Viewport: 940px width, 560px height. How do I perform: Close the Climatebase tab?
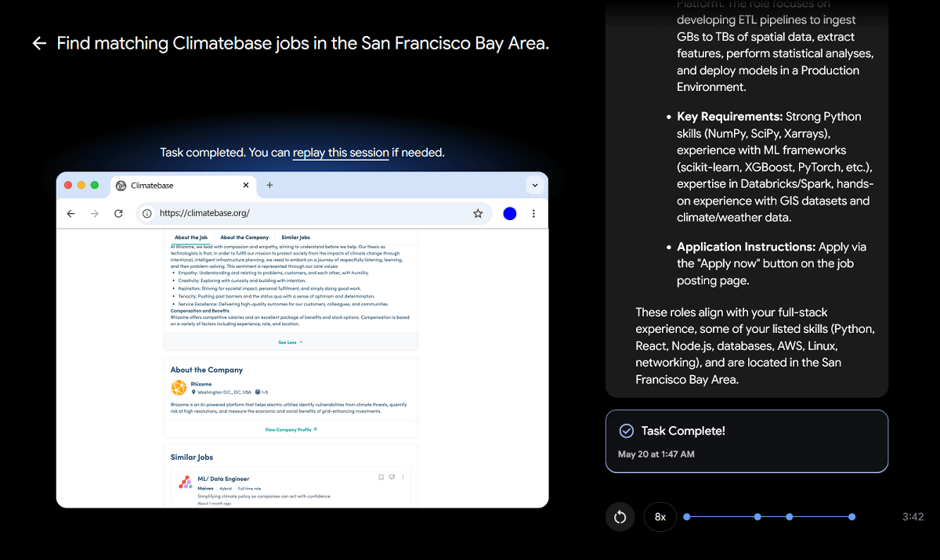pos(246,186)
